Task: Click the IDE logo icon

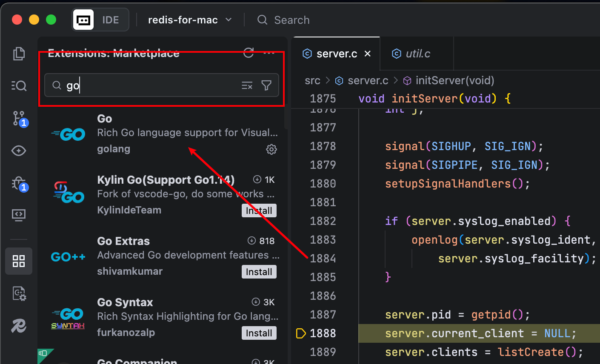Action: click(83, 20)
